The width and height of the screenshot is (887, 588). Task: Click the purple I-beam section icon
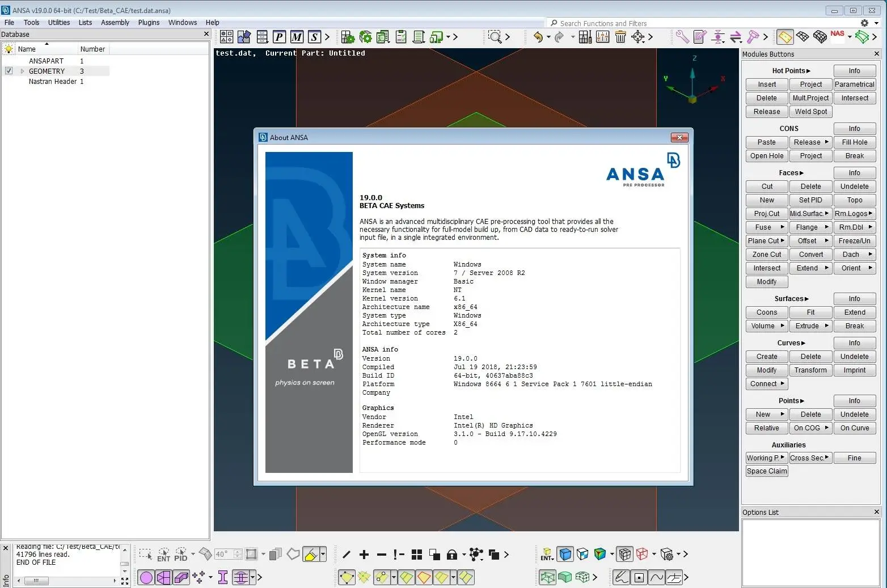(223, 577)
